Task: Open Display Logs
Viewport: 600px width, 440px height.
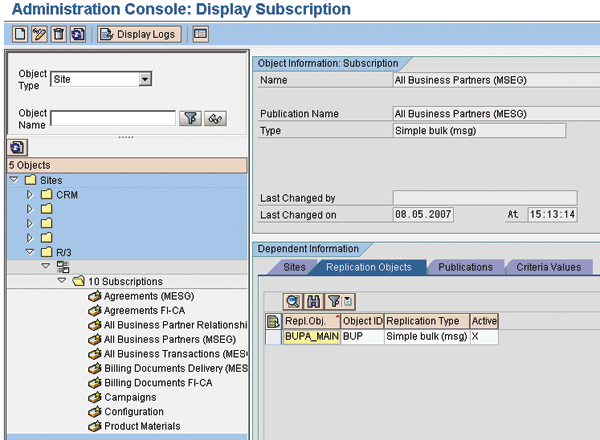Action: (139, 34)
